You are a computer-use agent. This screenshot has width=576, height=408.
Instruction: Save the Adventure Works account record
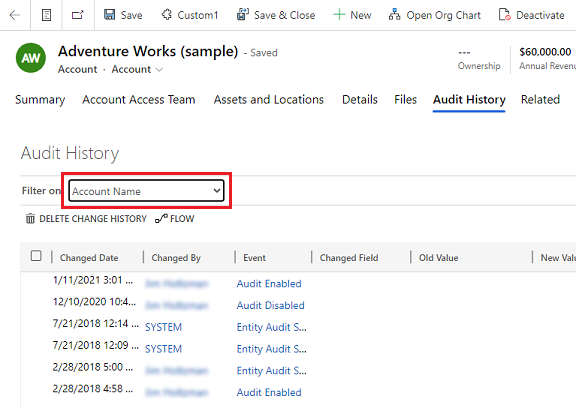(x=123, y=15)
